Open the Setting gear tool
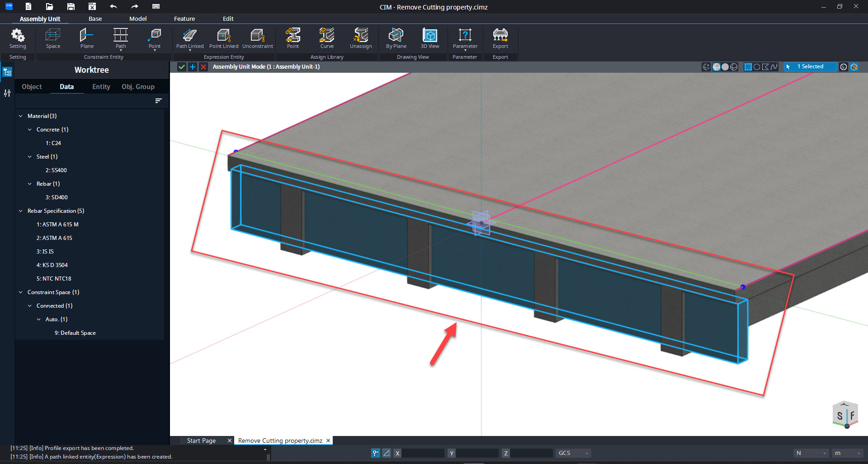The height and width of the screenshot is (464, 868). [18, 38]
